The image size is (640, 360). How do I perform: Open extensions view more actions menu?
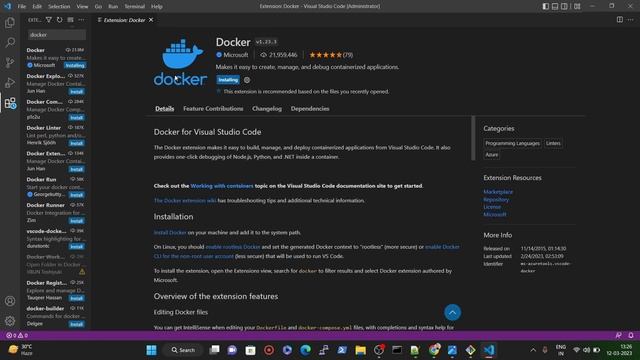coord(82,20)
